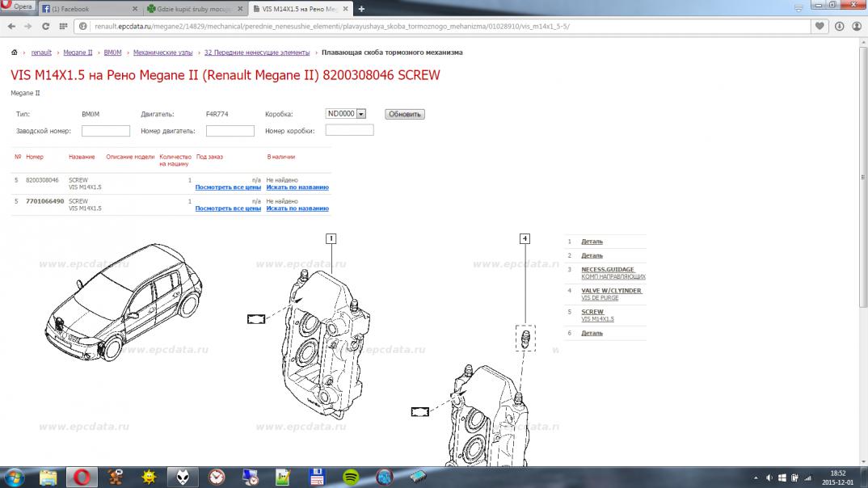This screenshot has height=488, width=868.
Task: Open the 'Механические узлы' breadcrumb link
Action: tap(162, 53)
